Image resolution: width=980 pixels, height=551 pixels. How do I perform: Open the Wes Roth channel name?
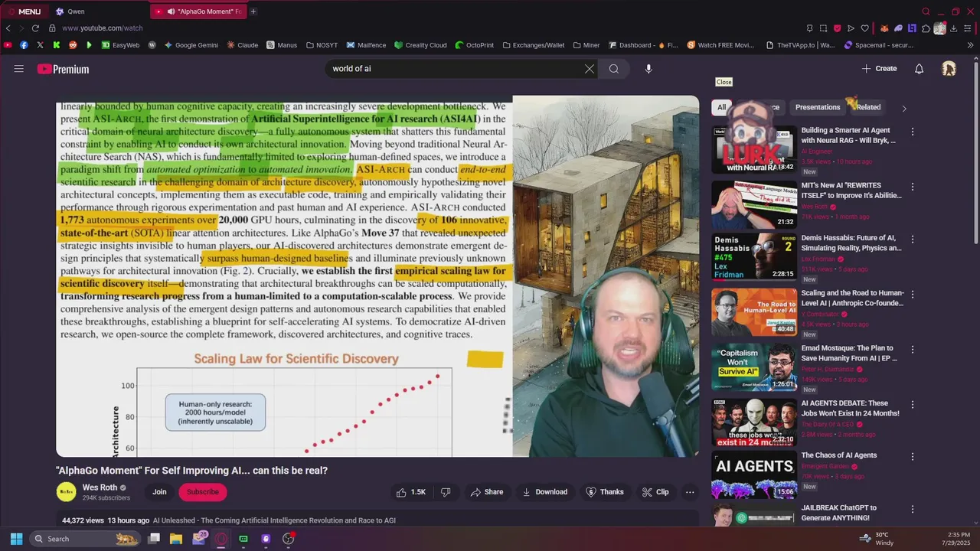point(100,487)
